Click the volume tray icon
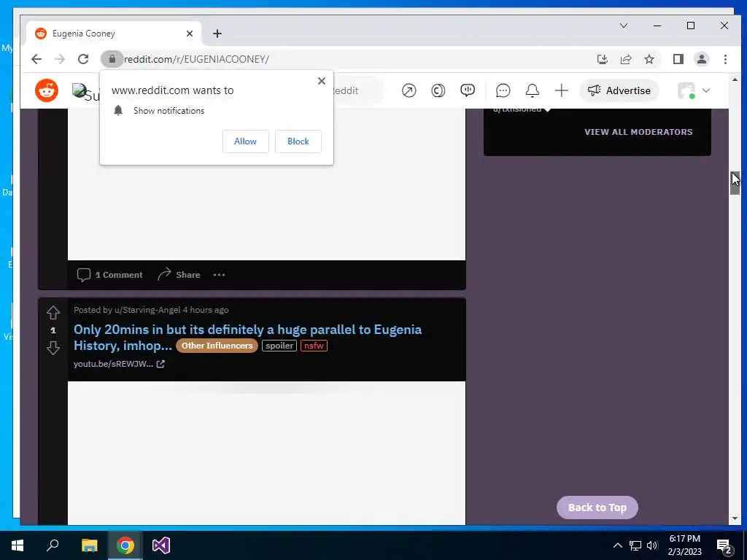This screenshot has height=560, width=747. [652, 545]
